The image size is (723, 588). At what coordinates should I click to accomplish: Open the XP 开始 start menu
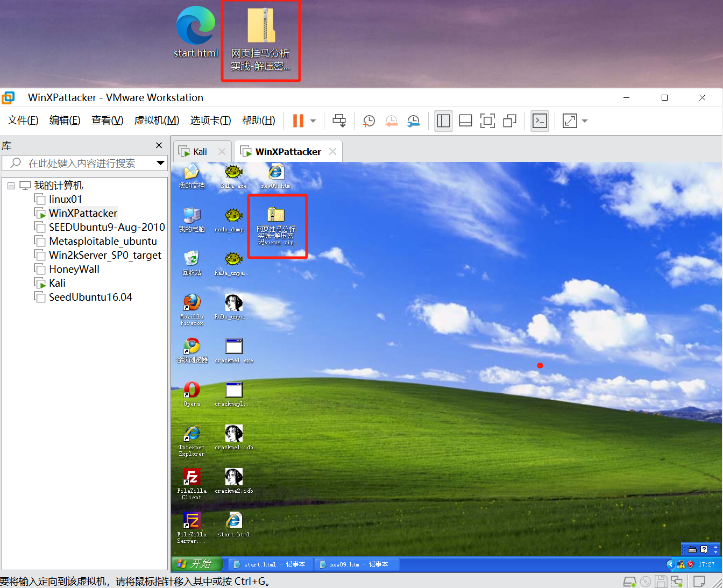click(x=196, y=564)
